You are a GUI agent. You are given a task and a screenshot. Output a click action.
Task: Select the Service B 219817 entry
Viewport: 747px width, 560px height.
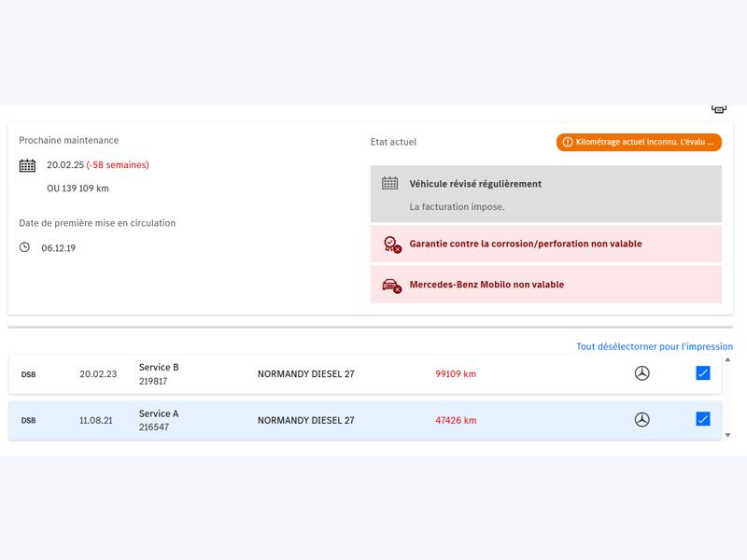159,373
